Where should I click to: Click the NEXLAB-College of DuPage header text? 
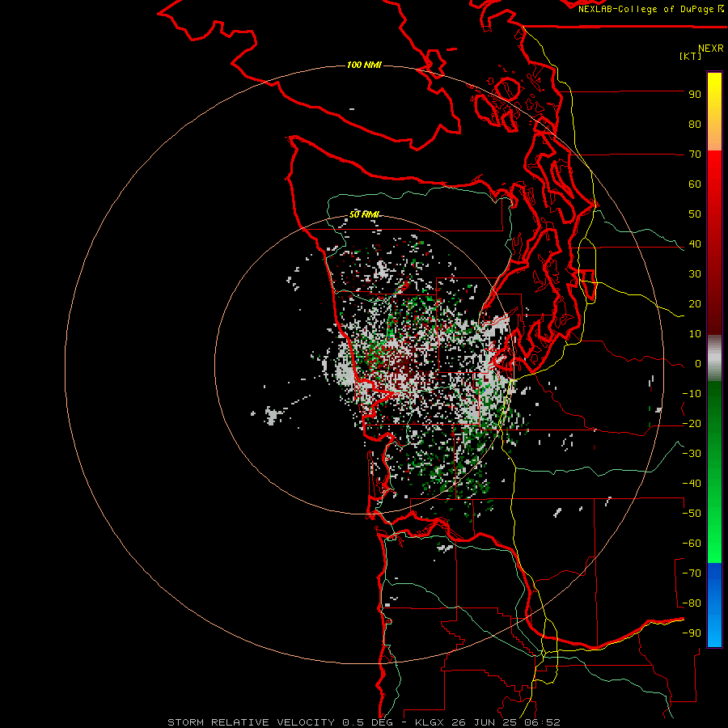click(x=650, y=9)
